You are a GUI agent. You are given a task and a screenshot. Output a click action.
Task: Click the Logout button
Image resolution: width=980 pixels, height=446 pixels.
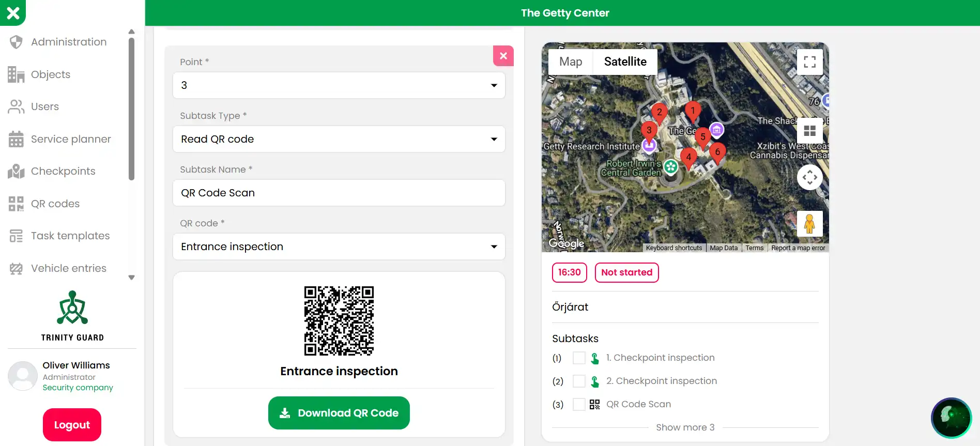(x=72, y=425)
